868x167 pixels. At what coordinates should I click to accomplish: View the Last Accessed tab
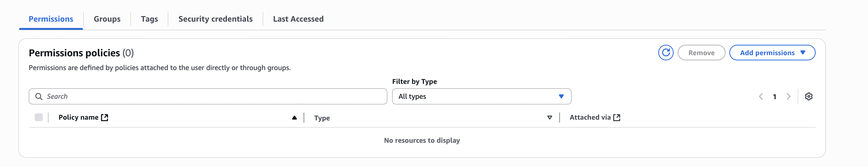pos(298,19)
